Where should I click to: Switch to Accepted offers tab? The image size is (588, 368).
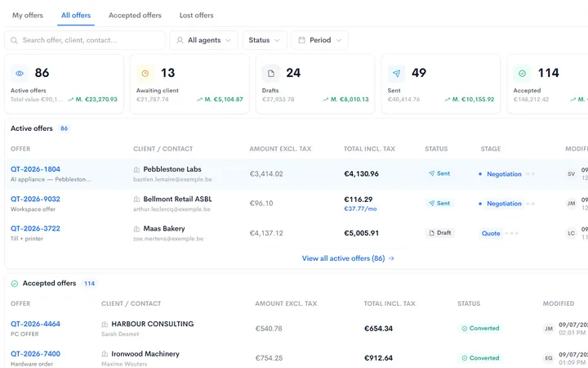point(135,16)
